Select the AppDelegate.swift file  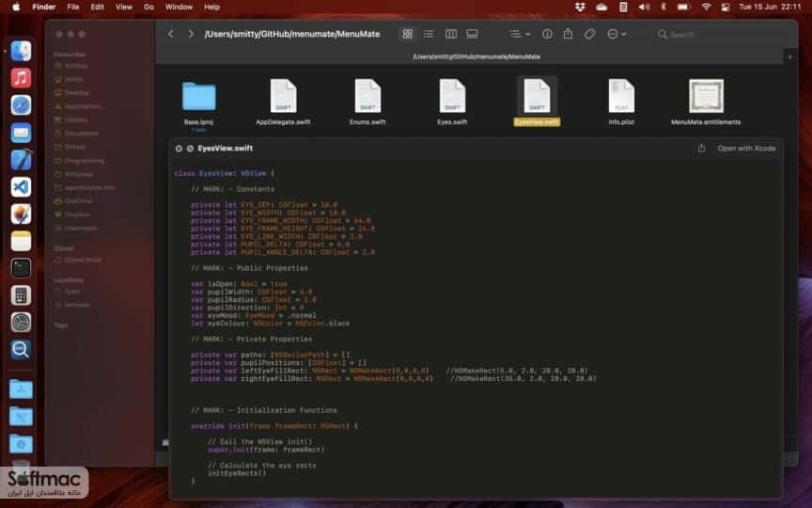click(x=283, y=102)
